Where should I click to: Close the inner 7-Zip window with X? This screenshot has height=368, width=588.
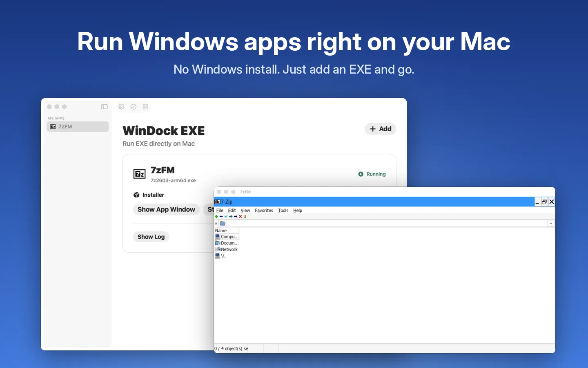tap(552, 202)
